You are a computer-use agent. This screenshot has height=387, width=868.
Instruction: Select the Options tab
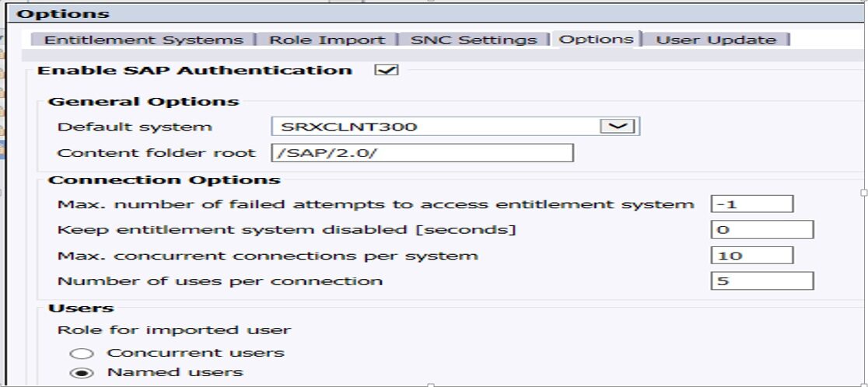click(x=596, y=39)
